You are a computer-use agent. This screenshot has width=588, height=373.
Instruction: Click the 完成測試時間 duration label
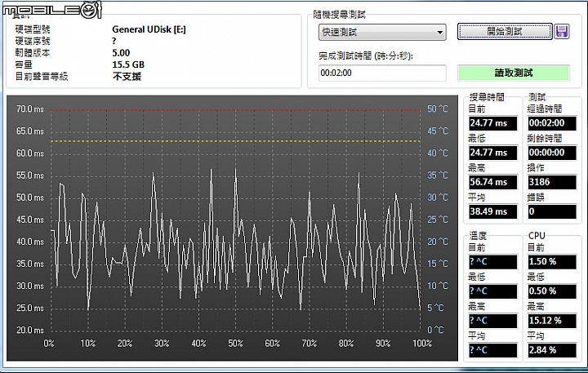click(x=366, y=56)
